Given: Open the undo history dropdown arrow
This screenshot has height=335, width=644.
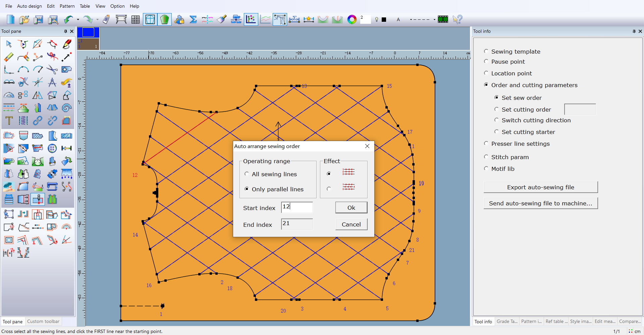Looking at the screenshot, I should [x=78, y=20].
